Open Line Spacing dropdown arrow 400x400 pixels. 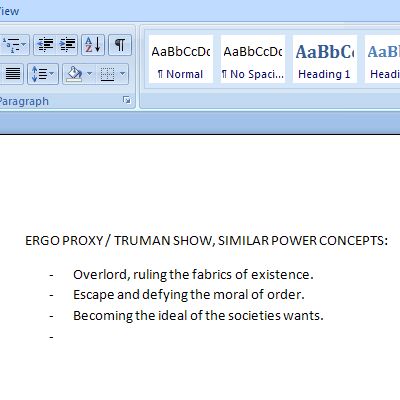coord(52,74)
